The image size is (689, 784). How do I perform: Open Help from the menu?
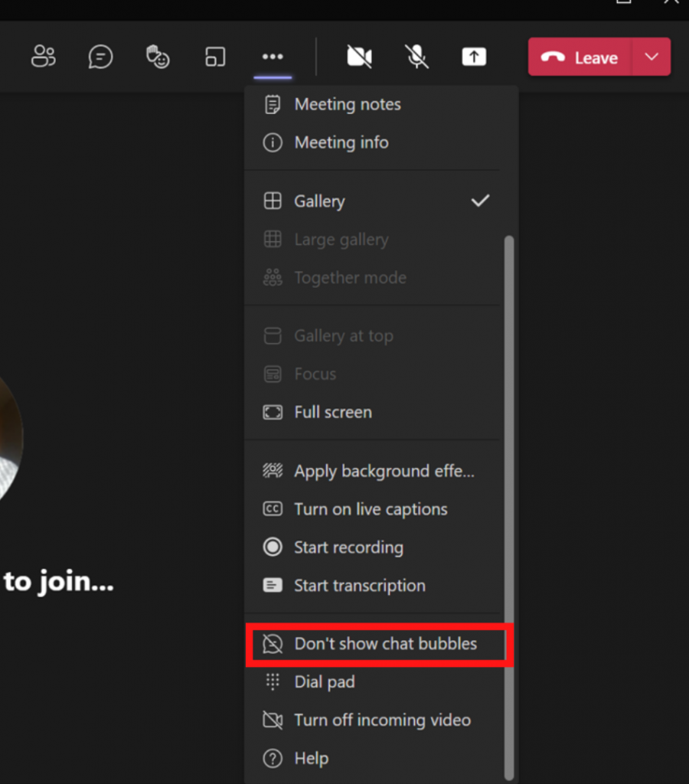(373, 759)
